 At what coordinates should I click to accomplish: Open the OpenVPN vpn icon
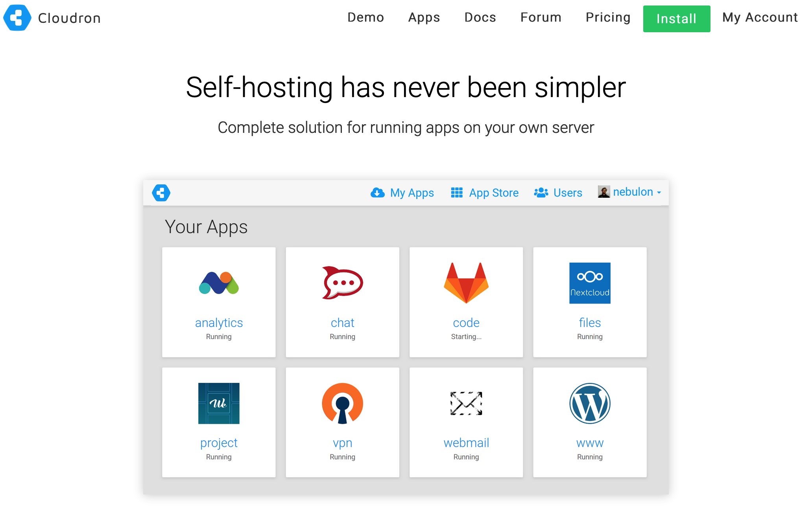click(342, 403)
